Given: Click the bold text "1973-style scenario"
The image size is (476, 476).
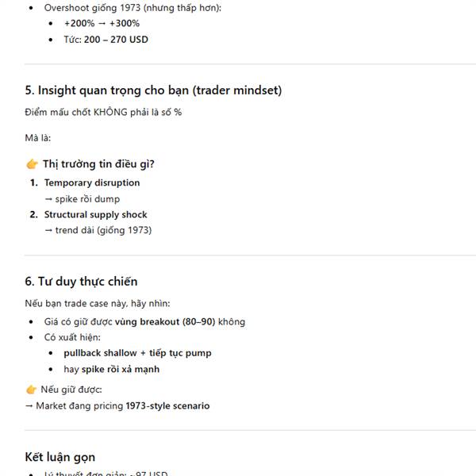Looking at the screenshot, I should coord(167,405).
